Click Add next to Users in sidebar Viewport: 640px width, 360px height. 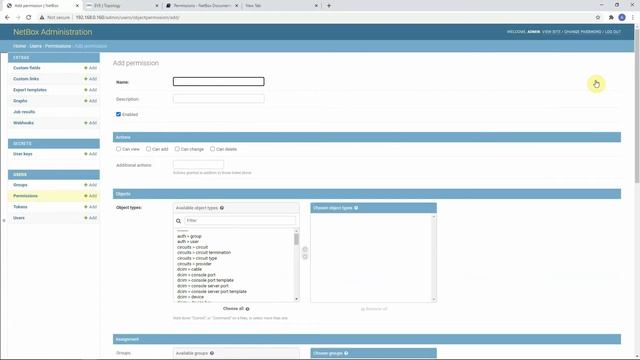[91, 218]
